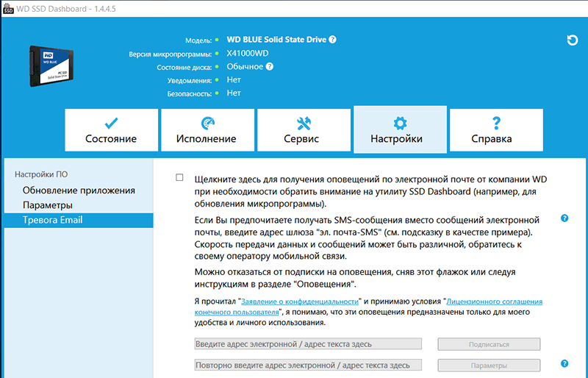This screenshot has height=378, width=588.
Task: Select the Настройки tab
Action: pyautogui.click(x=400, y=129)
